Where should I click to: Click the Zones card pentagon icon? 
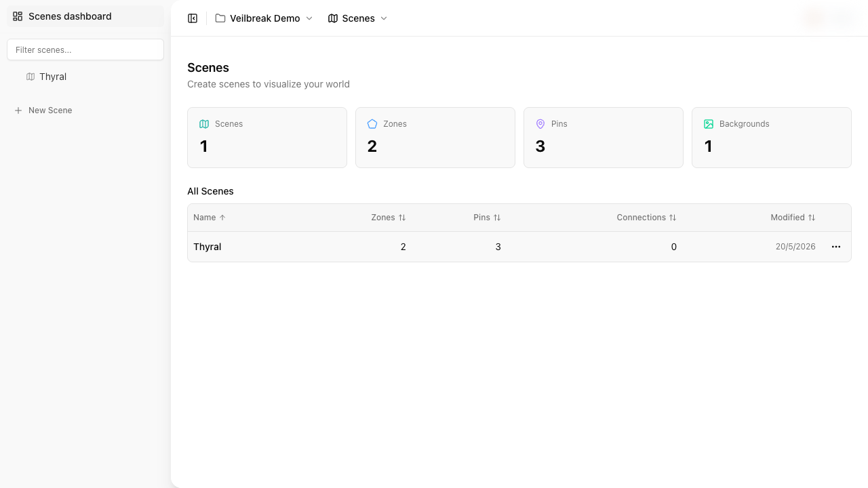click(372, 124)
